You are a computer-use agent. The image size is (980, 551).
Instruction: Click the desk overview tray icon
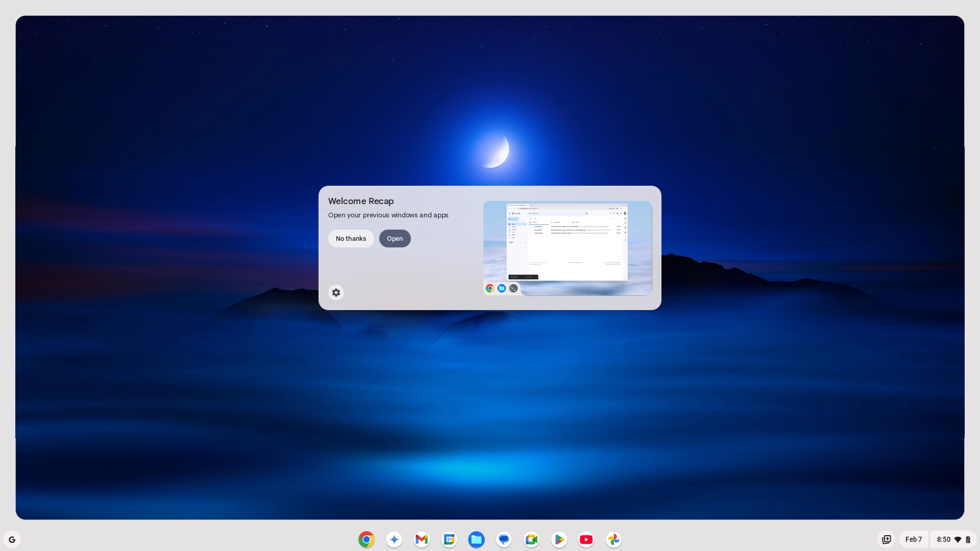(x=886, y=539)
